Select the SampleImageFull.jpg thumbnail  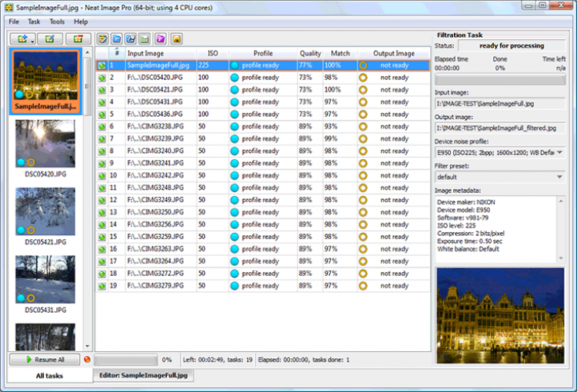(x=45, y=81)
